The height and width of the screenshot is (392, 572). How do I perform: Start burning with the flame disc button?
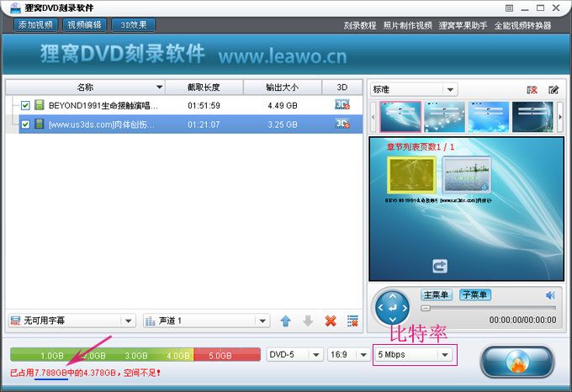click(517, 362)
